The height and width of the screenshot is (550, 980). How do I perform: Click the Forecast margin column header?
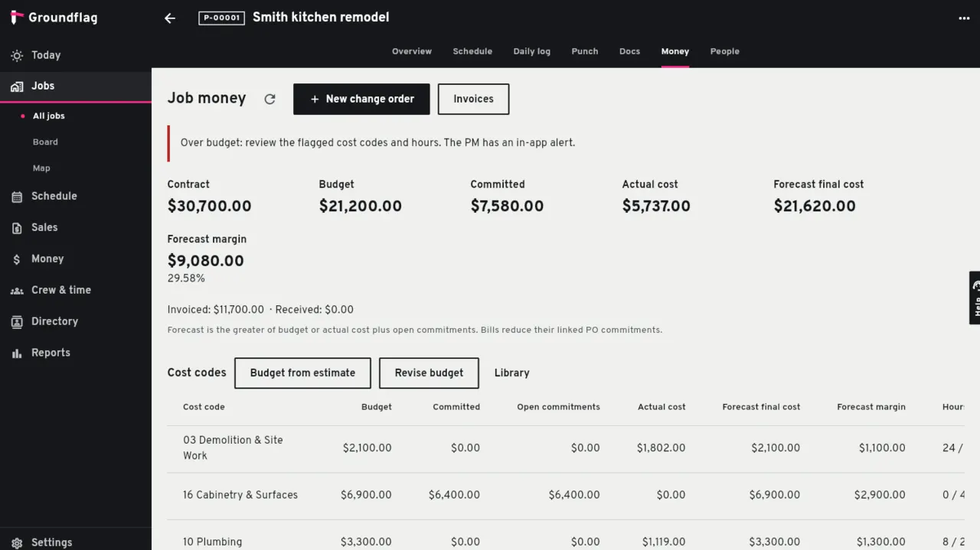(x=871, y=407)
